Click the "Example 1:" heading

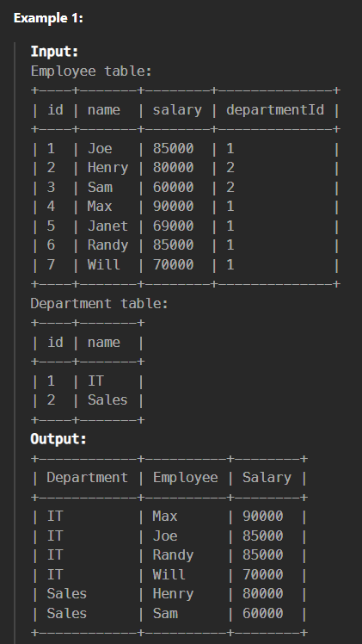[x=48, y=18]
